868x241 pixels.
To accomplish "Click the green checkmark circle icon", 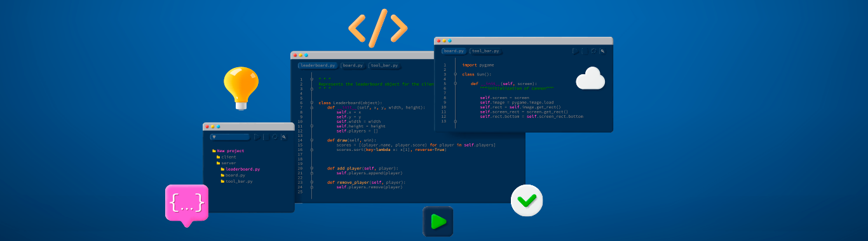I will 527,200.
